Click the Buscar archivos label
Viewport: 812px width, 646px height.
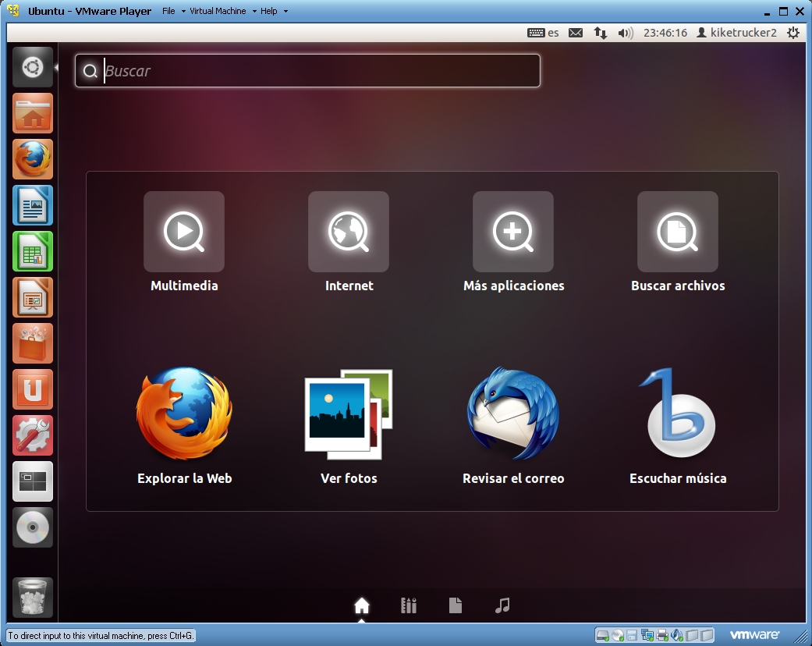point(678,286)
